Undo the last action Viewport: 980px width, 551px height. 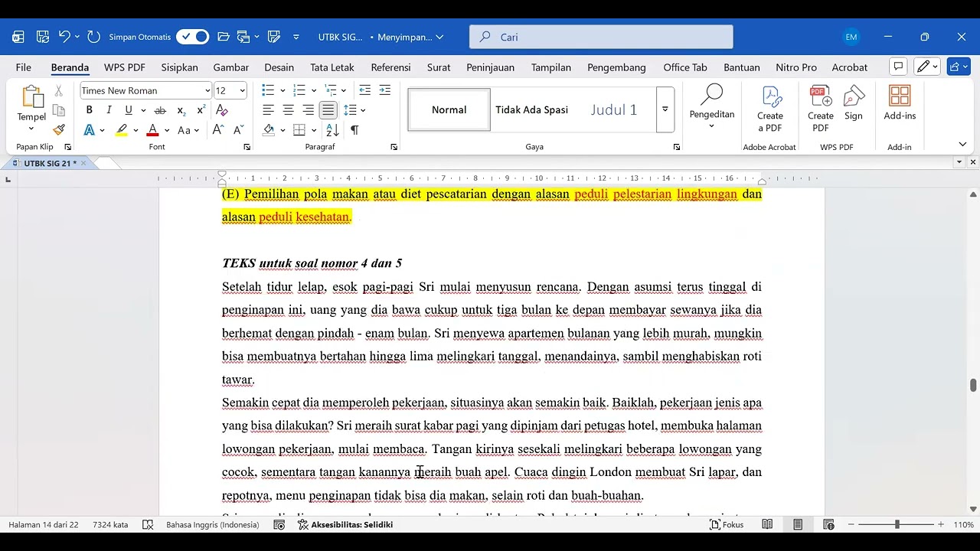64,37
